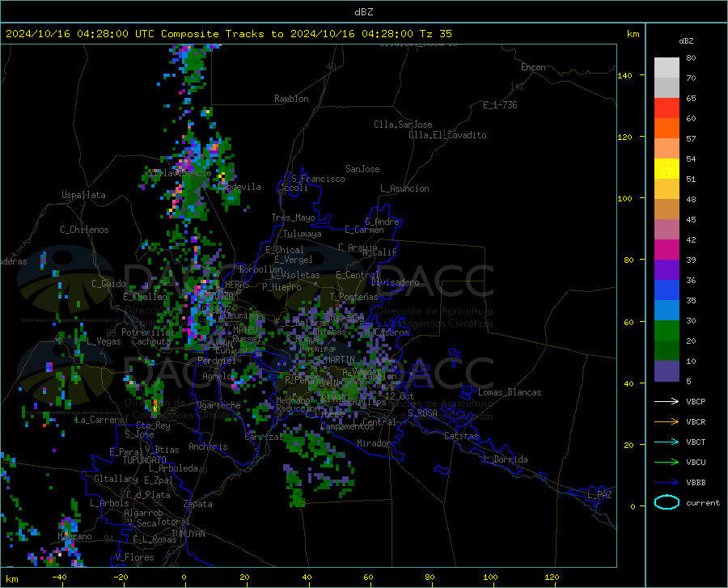This screenshot has width=728, height=588.
Task: Click the cyan 'current' ellipse legend icon
Action: (x=667, y=502)
